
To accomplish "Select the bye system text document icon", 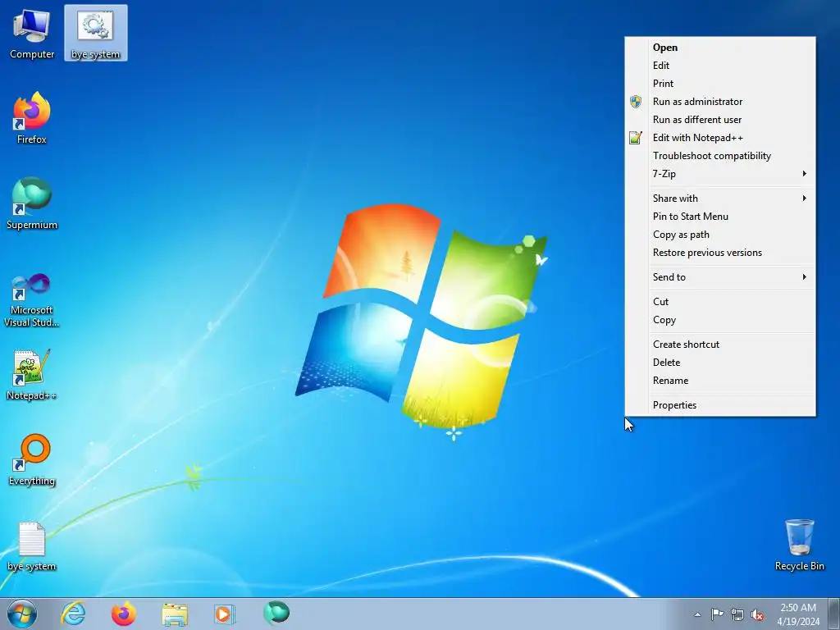I will pos(32,546).
